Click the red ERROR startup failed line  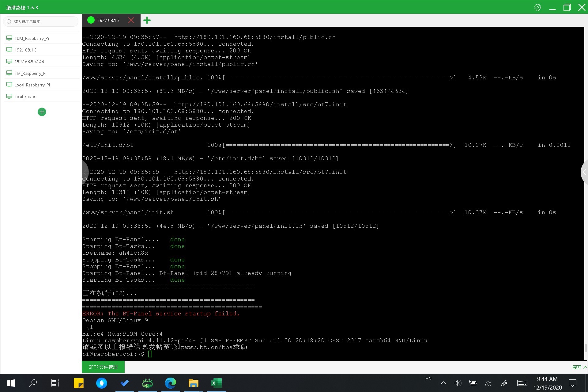(161, 314)
